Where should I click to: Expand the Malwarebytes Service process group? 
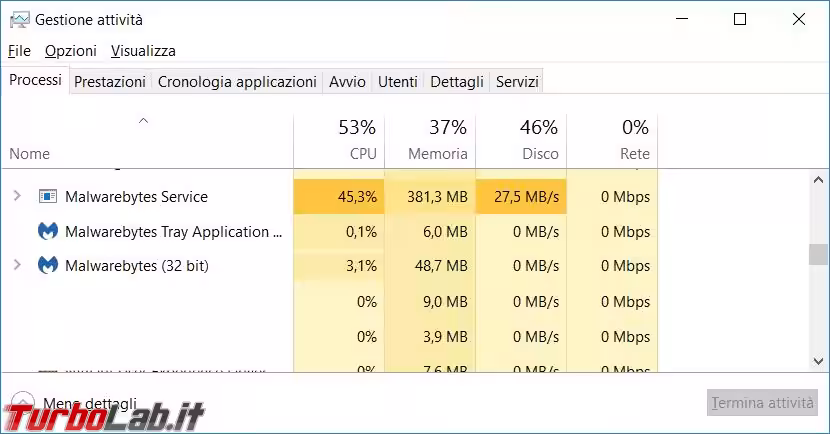[16, 197]
